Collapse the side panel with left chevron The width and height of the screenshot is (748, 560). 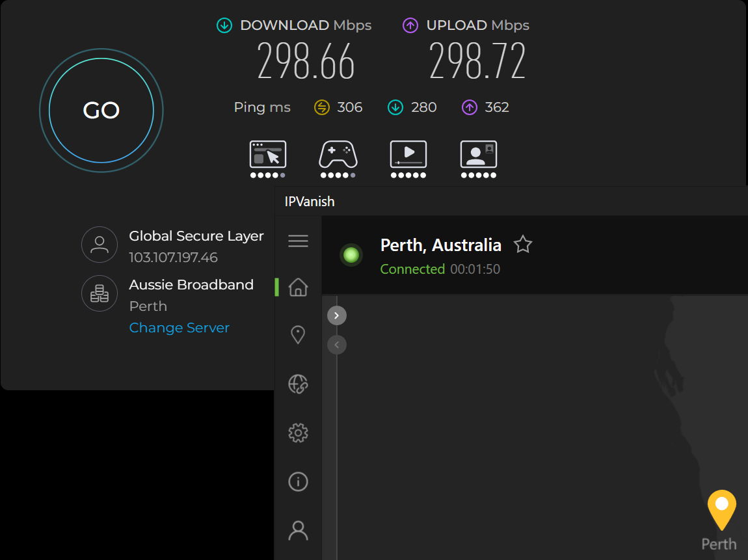(337, 345)
